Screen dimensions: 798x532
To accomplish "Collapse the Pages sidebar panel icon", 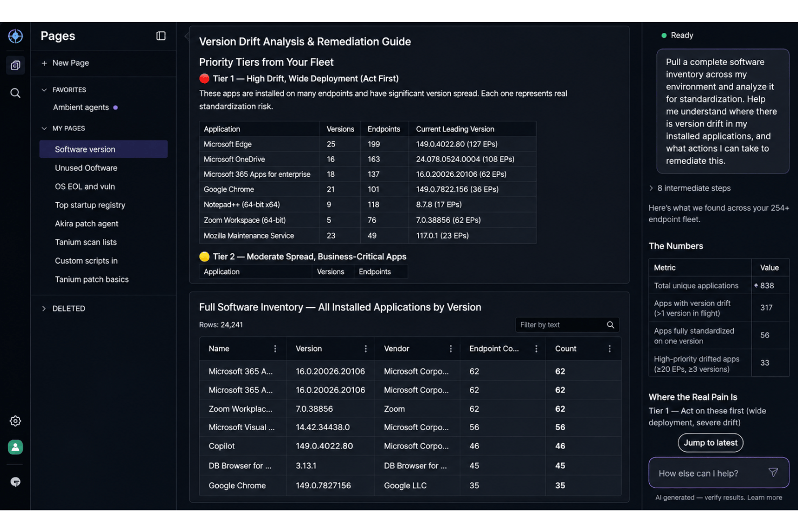I will (161, 36).
